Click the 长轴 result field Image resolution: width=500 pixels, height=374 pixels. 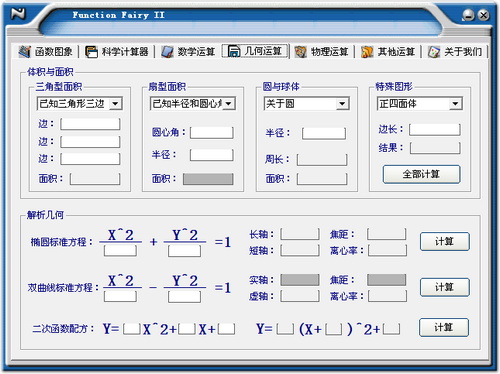click(x=300, y=234)
